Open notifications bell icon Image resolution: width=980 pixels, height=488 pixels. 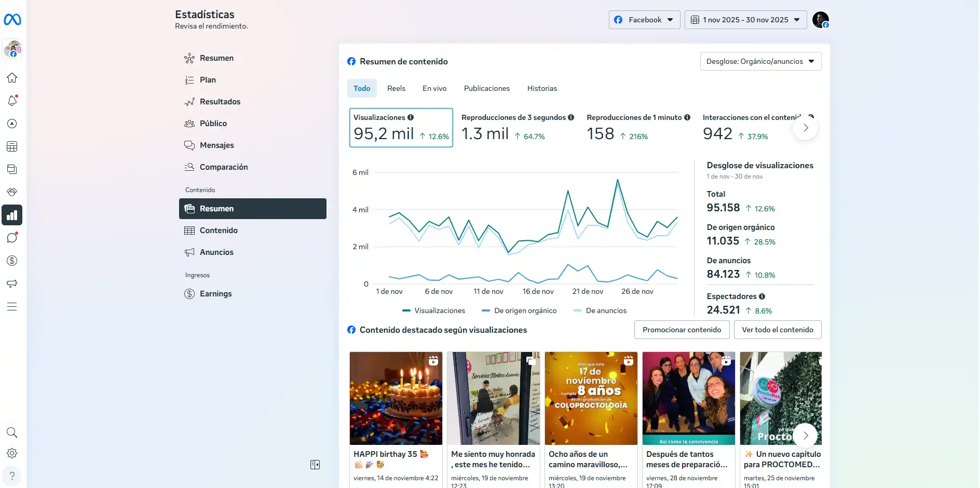click(12, 101)
